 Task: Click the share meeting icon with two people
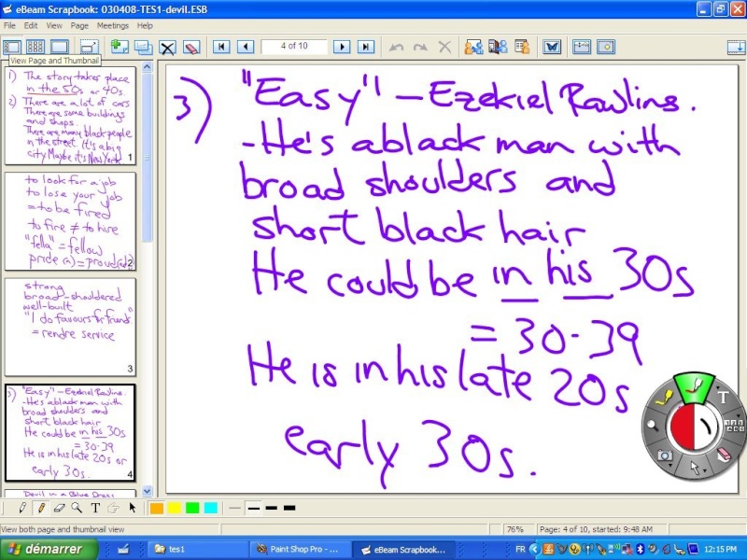coord(473,47)
